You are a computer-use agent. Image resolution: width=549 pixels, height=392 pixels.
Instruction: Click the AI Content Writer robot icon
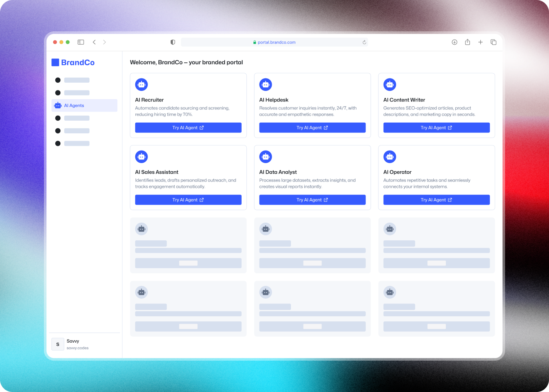click(390, 84)
